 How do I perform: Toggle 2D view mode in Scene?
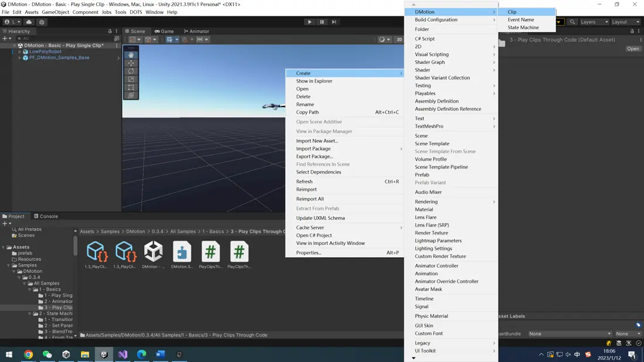coord(399,39)
